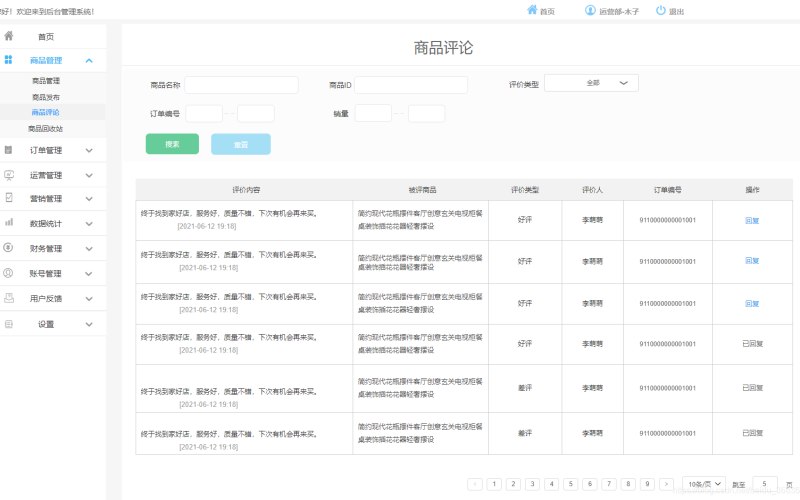
Task: Go to page 6 in pagination
Action: click(590, 484)
